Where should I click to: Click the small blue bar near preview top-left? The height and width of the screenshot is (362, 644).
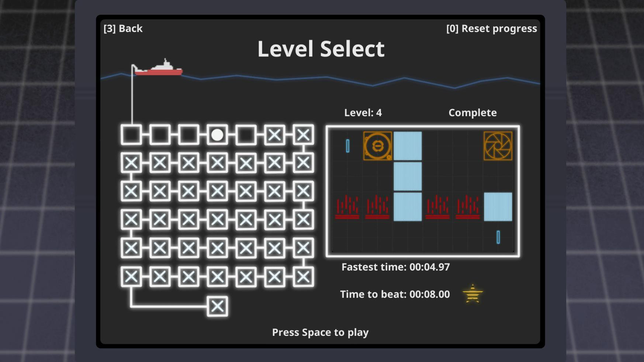tap(347, 146)
